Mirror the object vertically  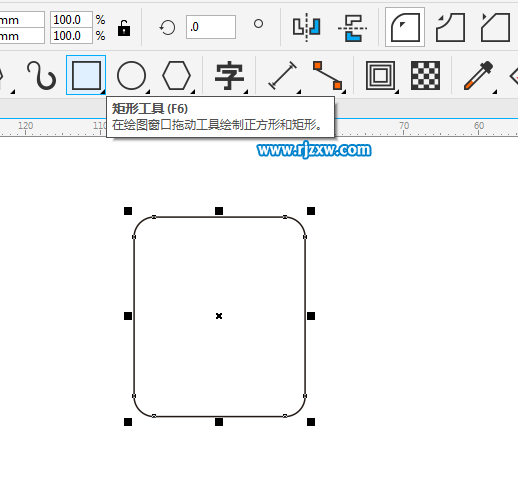click(x=352, y=28)
